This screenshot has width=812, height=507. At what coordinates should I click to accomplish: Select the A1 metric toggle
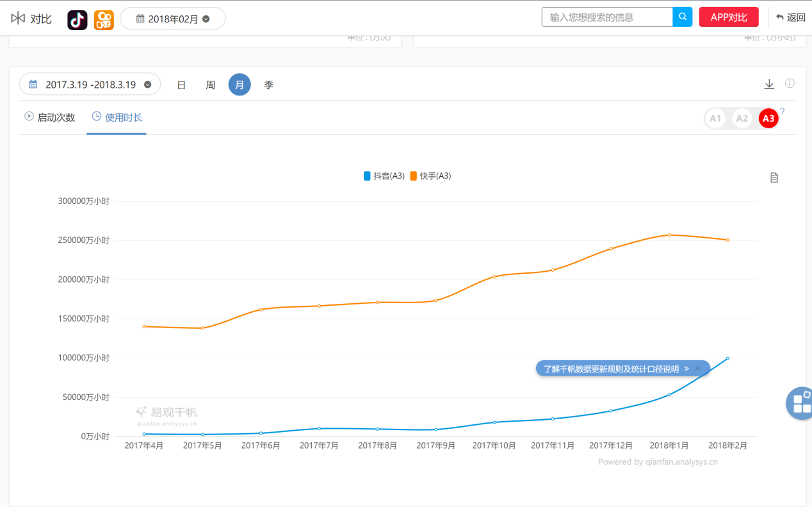[x=715, y=119]
